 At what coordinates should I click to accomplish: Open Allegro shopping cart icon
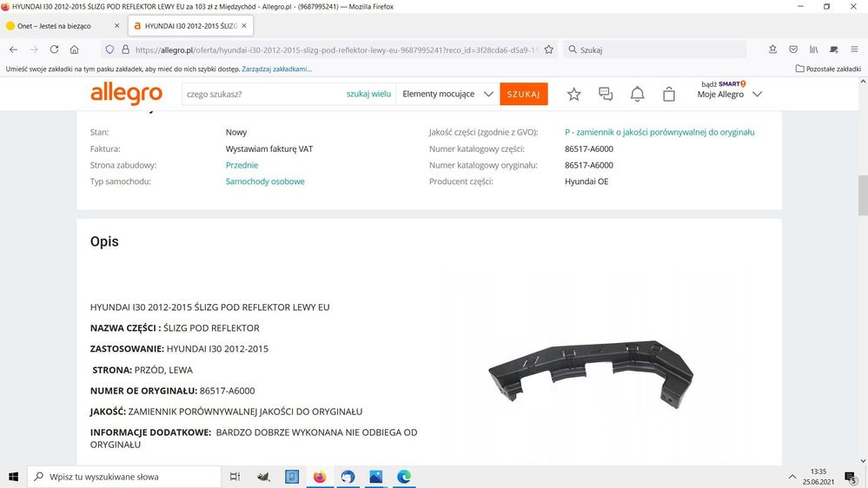669,94
